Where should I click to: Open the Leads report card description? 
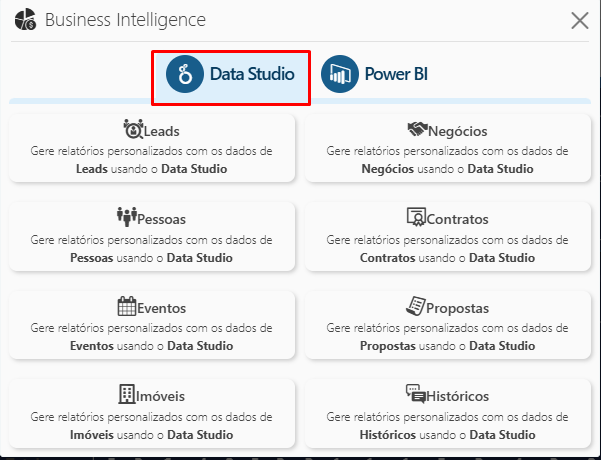pyautogui.click(x=152, y=160)
